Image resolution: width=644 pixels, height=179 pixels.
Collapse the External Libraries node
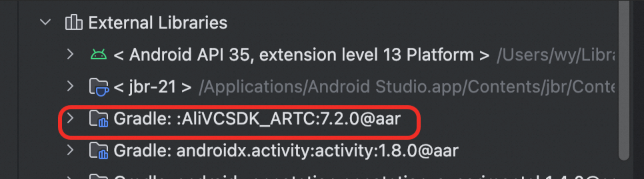pyautogui.click(x=45, y=23)
